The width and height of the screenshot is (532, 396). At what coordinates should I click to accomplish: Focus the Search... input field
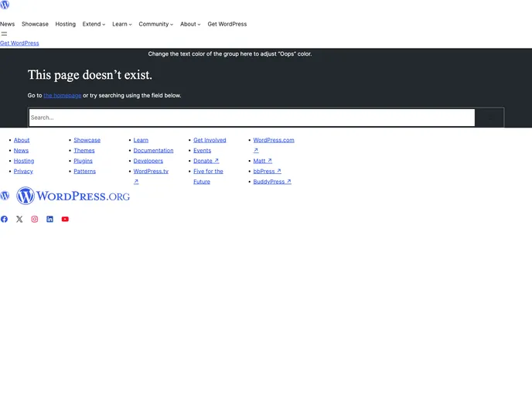click(252, 118)
